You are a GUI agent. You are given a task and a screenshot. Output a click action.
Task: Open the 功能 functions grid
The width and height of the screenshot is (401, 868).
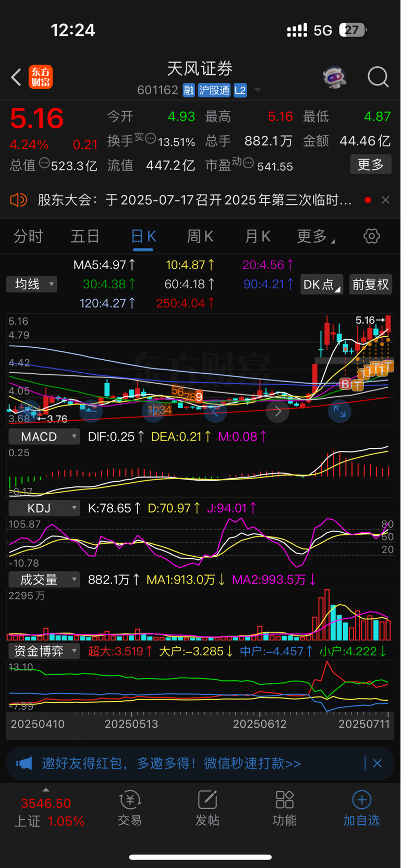(x=284, y=808)
